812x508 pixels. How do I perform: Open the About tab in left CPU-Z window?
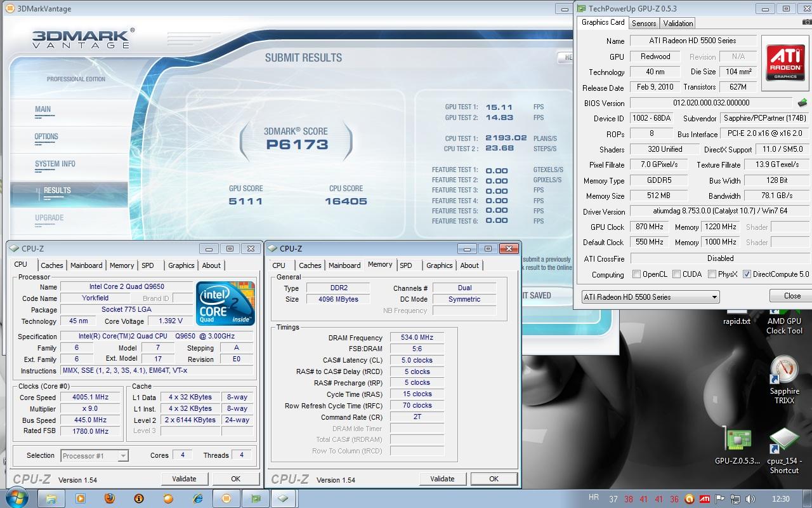pyautogui.click(x=211, y=265)
